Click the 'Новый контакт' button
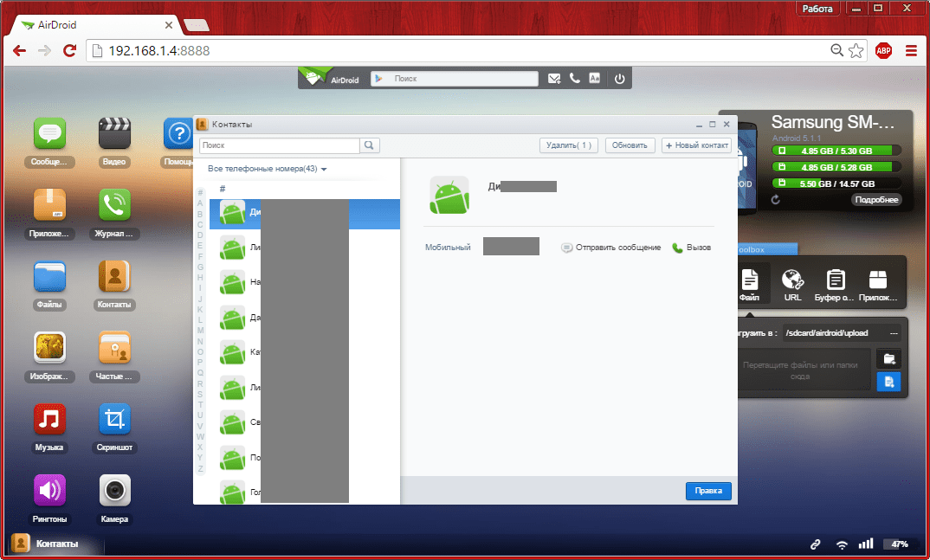This screenshot has width=930, height=560. tap(696, 145)
